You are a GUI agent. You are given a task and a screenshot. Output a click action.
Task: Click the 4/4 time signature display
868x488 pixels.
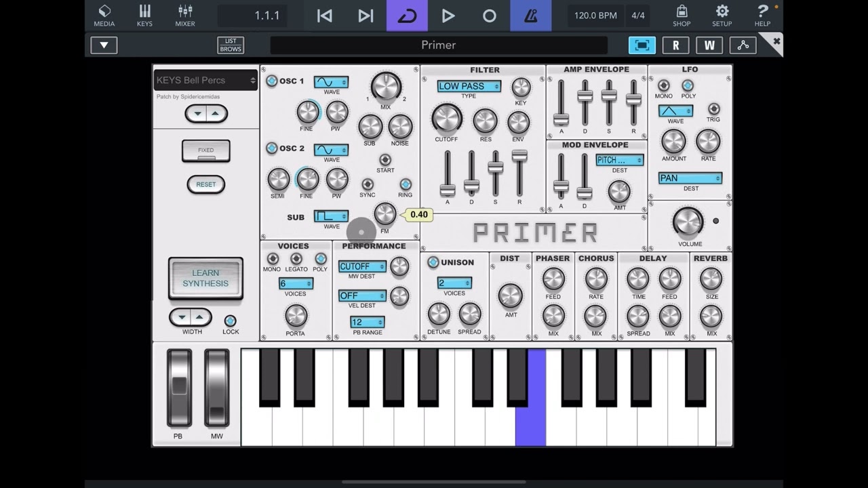(x=638, y=16)
